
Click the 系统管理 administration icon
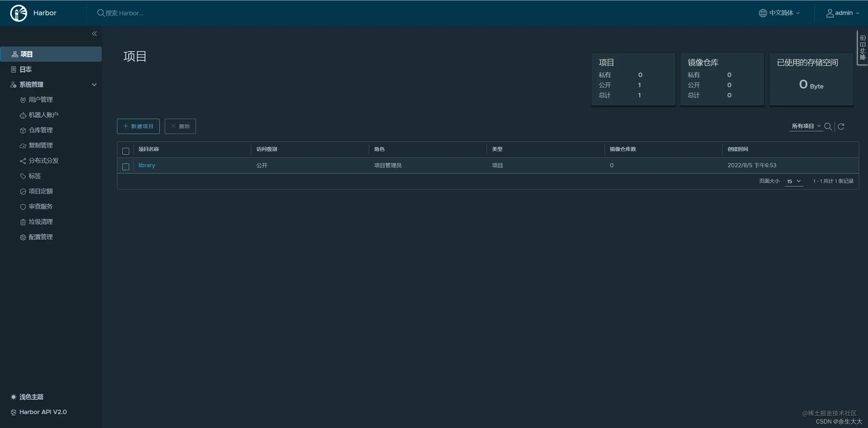pos(13,85)
